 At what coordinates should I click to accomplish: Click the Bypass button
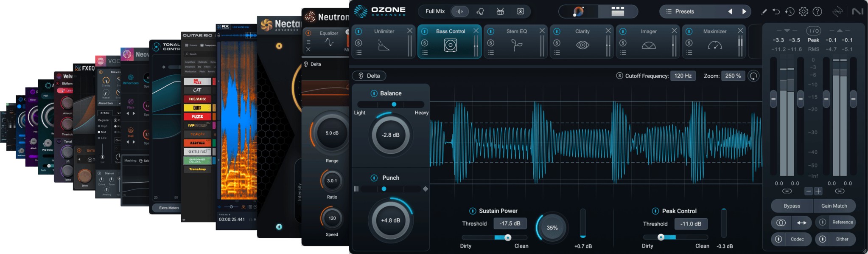click(x=792, y=206)
